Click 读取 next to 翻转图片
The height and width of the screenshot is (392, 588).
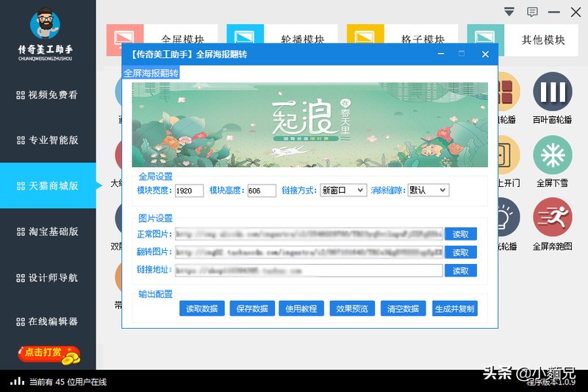pos(461,252)
